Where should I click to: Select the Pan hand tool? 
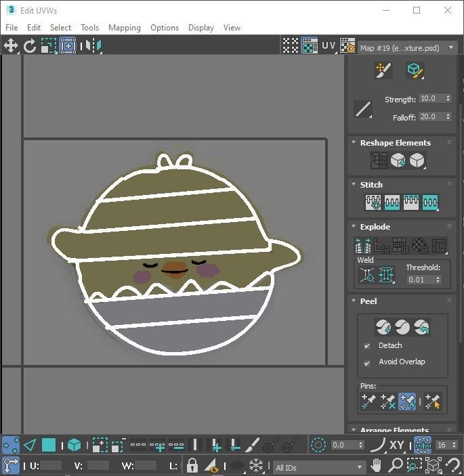376,464
